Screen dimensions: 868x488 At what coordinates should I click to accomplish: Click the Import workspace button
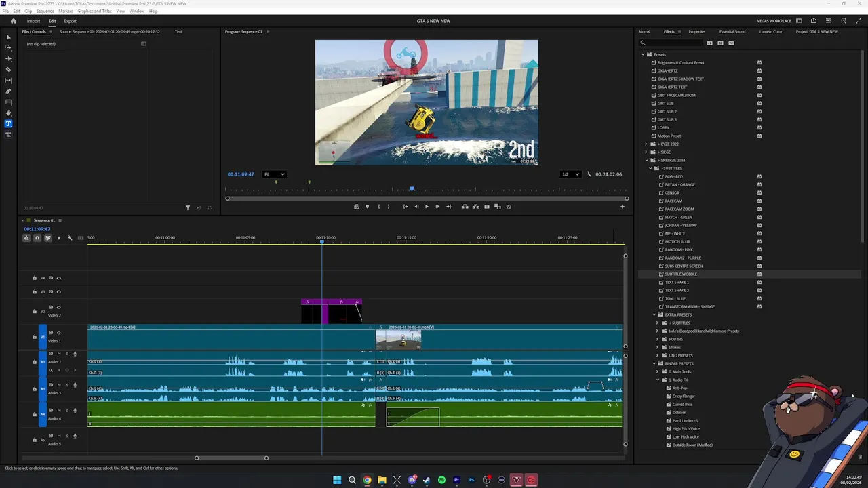tap(33, 21)
